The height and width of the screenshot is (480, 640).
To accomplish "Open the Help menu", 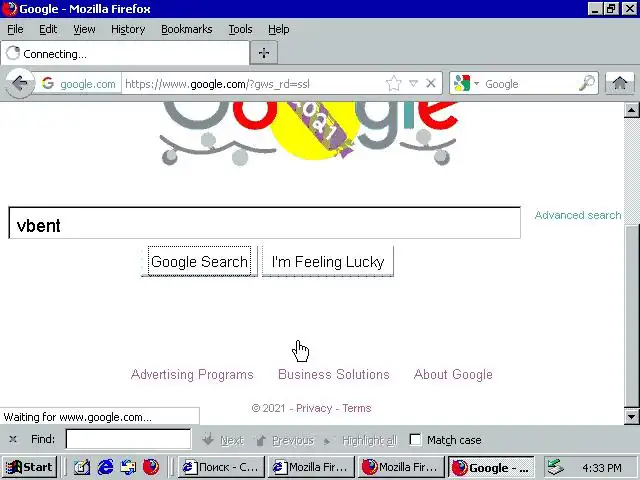I will [x=279, y=29].
